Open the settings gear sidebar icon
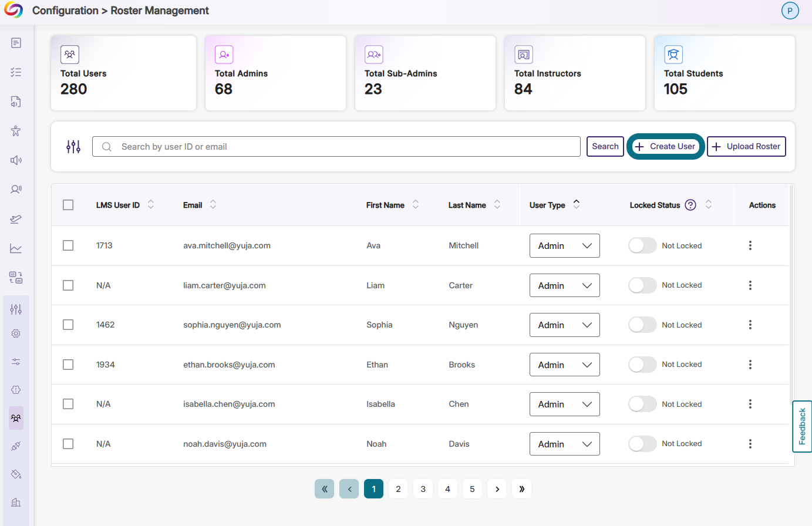This screenshot has width=812, height=526. (x=16, y=333)
